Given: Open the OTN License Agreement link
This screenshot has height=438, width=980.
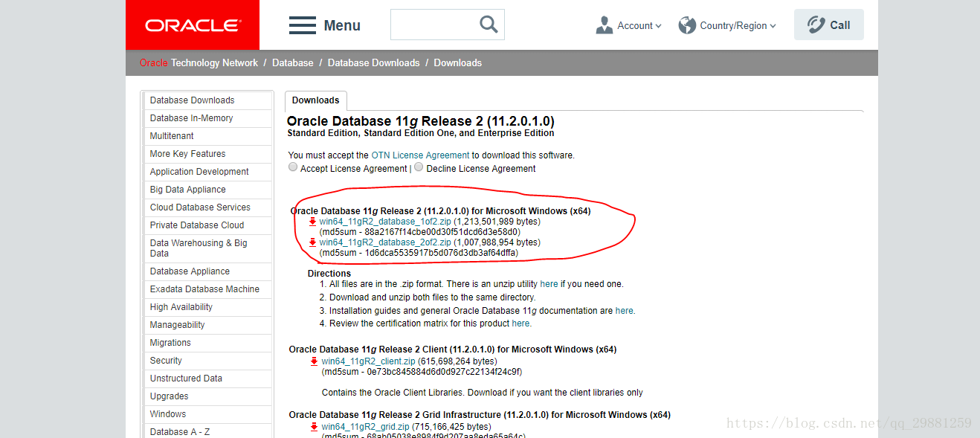Looking at the screenshot, I should click(x=420, y=155).
